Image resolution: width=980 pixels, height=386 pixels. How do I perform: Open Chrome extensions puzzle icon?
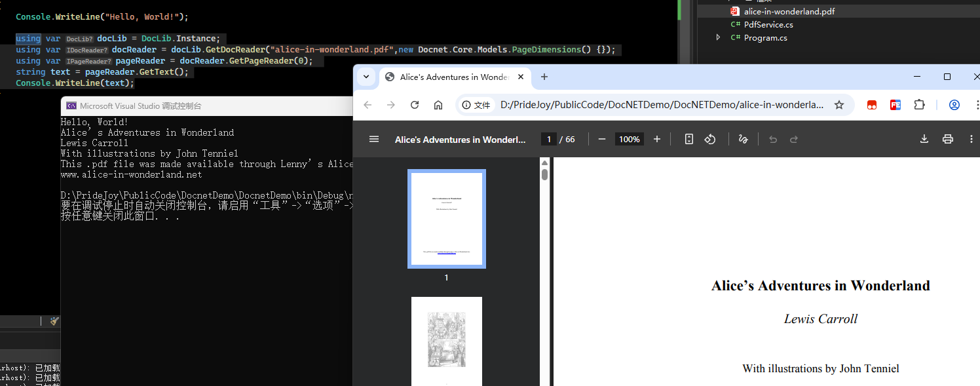[919, 104]
